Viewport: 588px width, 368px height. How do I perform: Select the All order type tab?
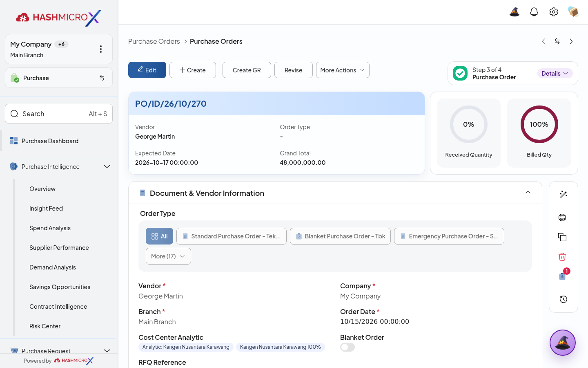pyautogui.click(x=159, y=236)
